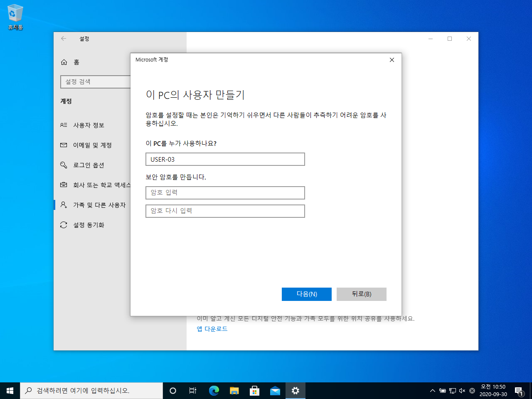Open File Explorer from the taskbar
532x399 pixels.
pyautogui.click(x=234, y=391)
